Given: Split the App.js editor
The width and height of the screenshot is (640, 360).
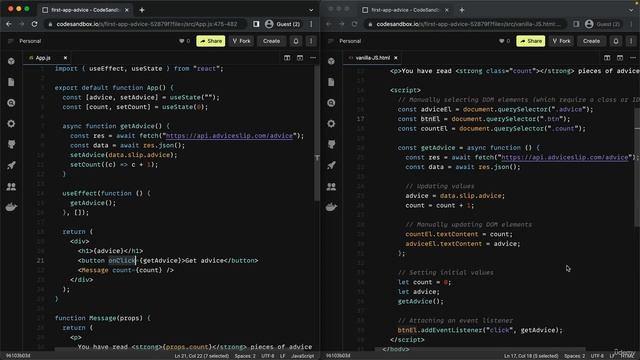Looking at the screenshot, I should (x=287, y=58).
